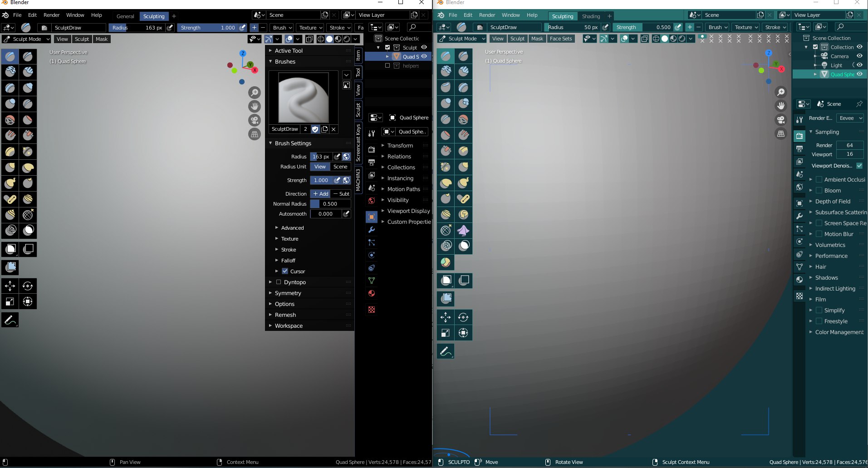
Task: Open Render Engine Eevee dropdown
Action: coord(849,118)
